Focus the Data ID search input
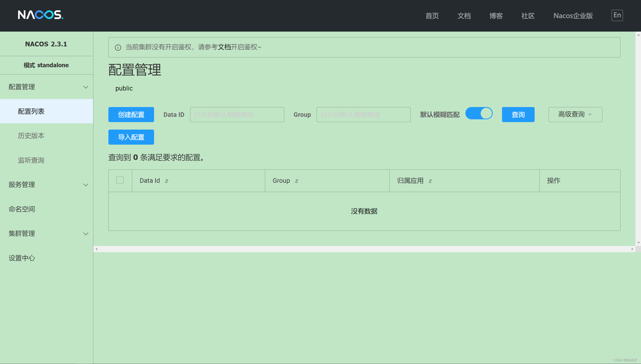This screenshot has width=641, height=364. tap(237, 115)
